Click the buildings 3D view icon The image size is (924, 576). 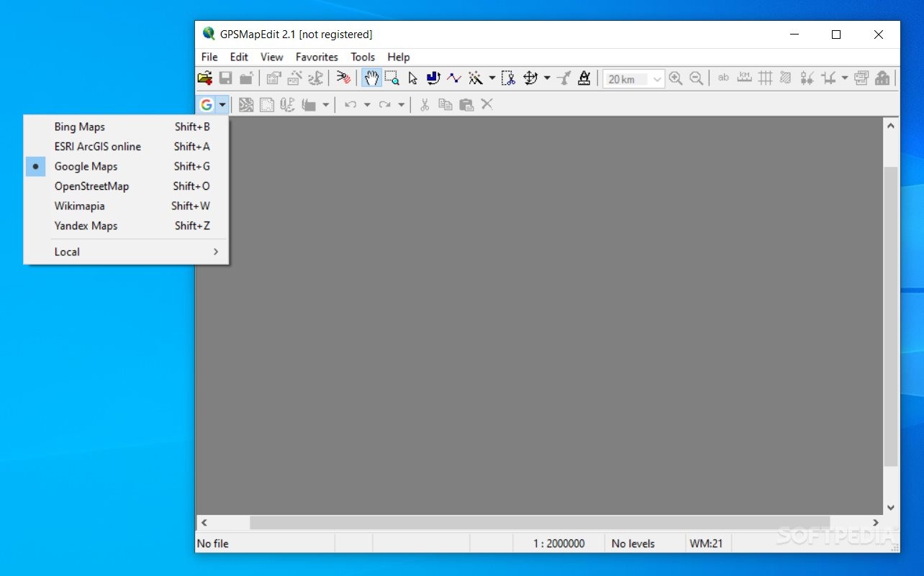(x=882, y=78)
